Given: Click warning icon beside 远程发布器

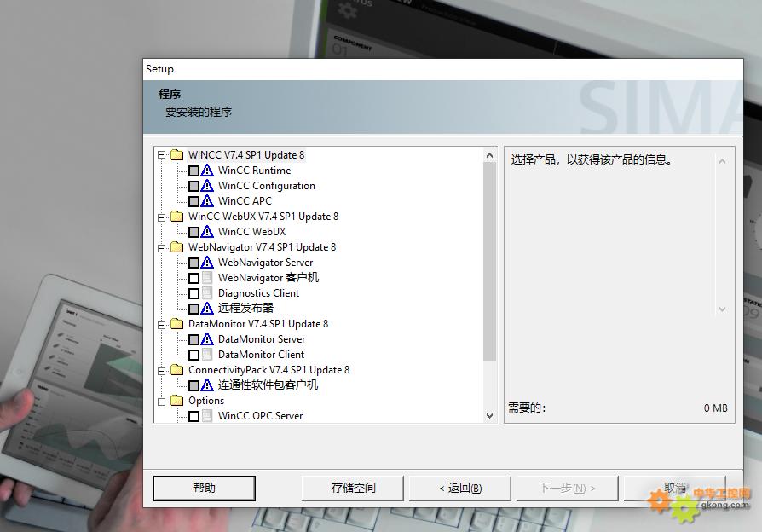Looking at the screenshot, I should click(x=207, y=309).
